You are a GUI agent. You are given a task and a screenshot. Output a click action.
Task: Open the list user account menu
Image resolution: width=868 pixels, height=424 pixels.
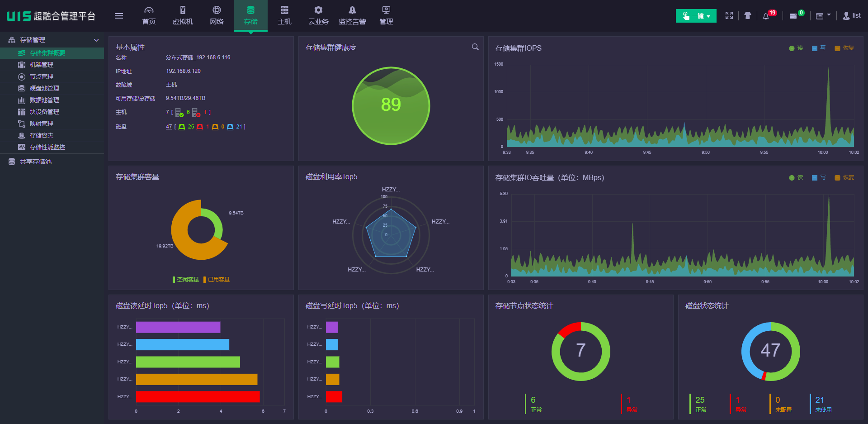click(x=852, y=16)
